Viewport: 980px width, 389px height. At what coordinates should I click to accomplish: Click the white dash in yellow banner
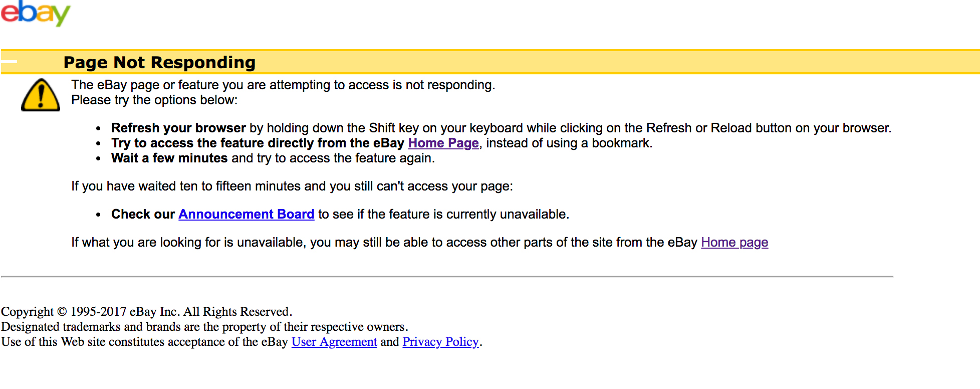pyautogui.click(x=9, y=62)
